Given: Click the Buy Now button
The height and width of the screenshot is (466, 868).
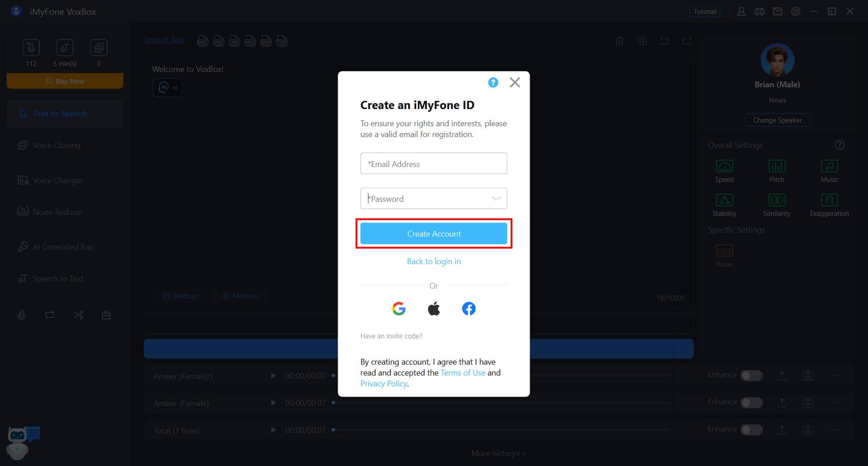Looking at the screenshot, I should pos(65,81).
